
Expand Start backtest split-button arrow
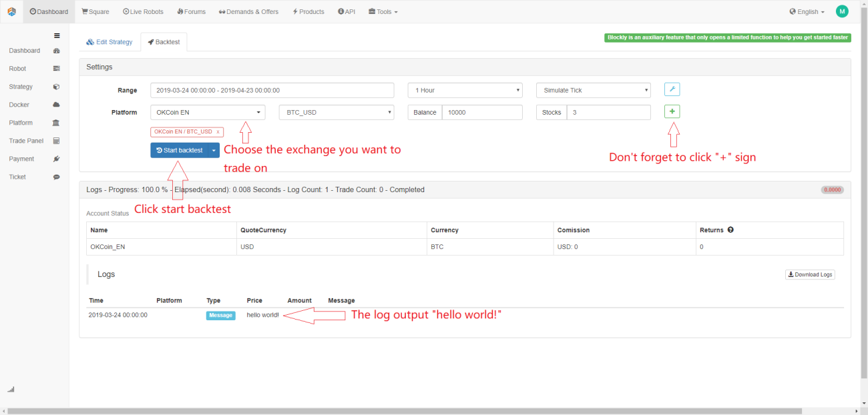[214, 150]
